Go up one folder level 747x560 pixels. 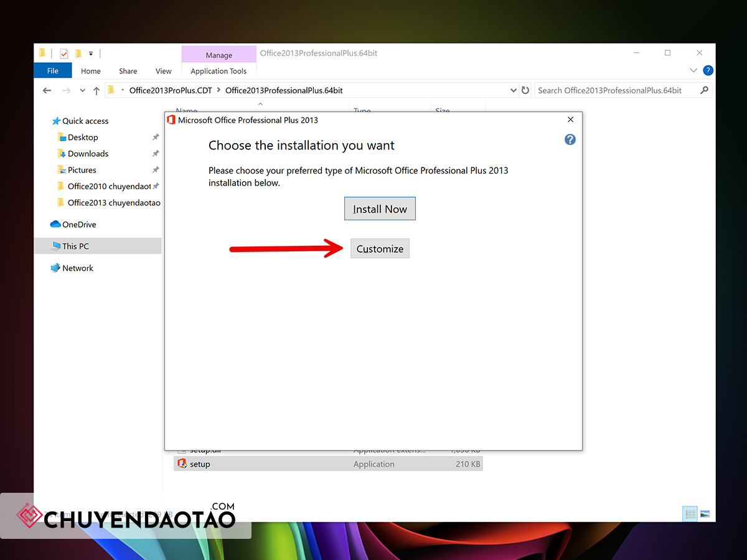pyautogui.click(x=96, y=91)
